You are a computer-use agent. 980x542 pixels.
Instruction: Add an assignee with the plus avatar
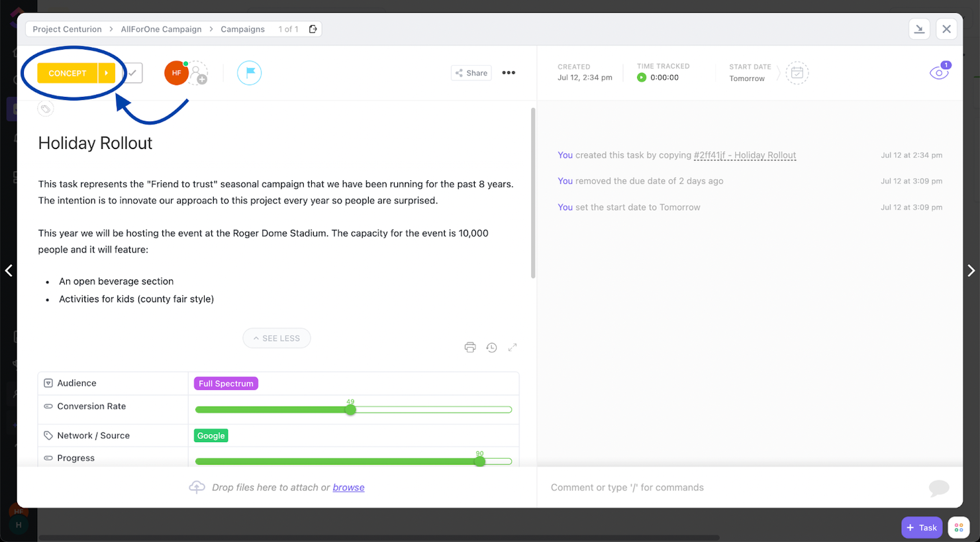[x=198, y=74]
